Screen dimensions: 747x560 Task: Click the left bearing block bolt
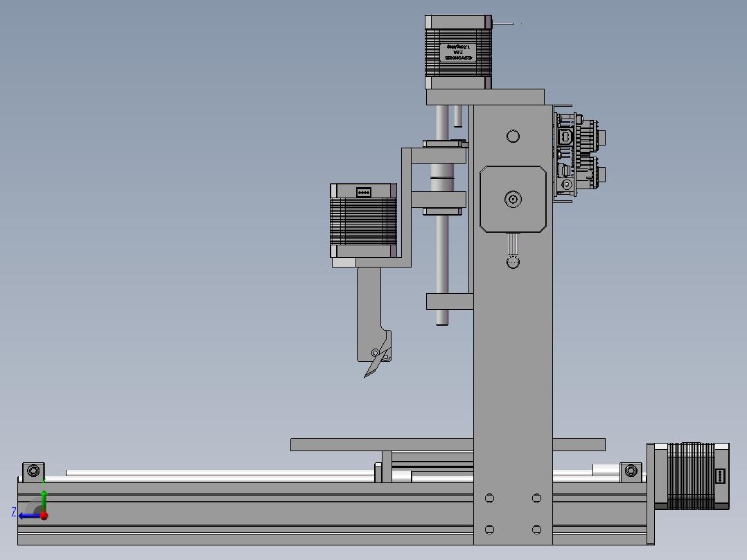[32, 471]
